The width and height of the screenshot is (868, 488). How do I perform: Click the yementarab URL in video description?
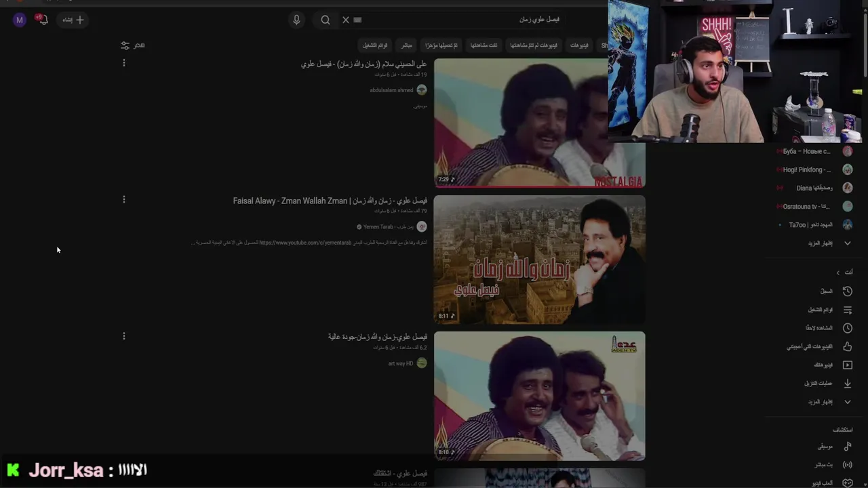coord(305,243)
